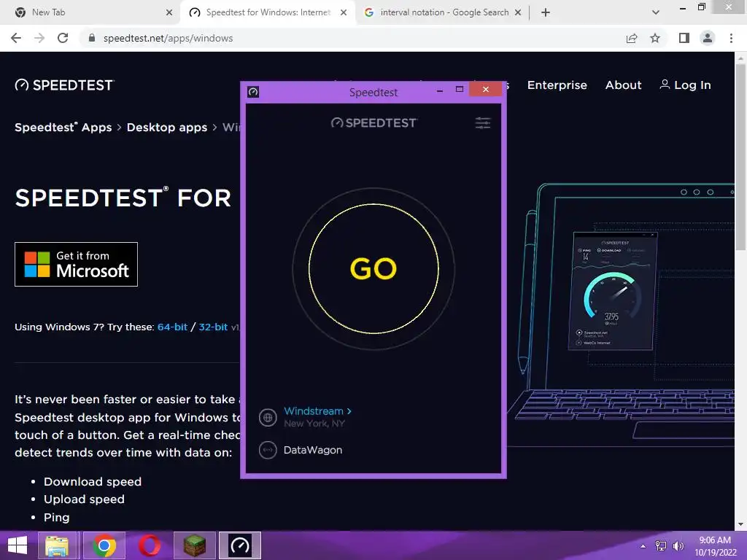This screenshot has height=560, width=747.
Task: Go forward in Chrome
Action: click(39, 38)
